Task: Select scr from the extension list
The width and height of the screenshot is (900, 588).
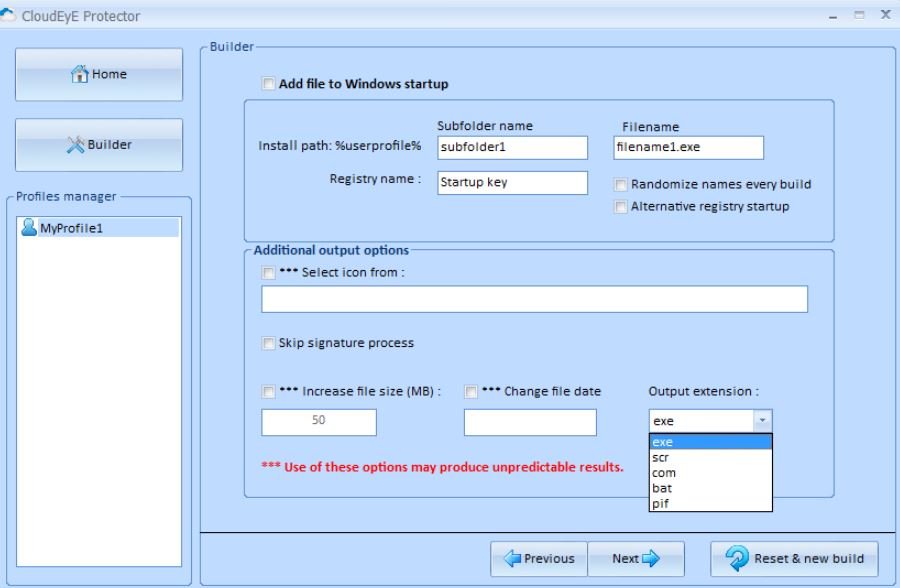Action: (711, 458)
